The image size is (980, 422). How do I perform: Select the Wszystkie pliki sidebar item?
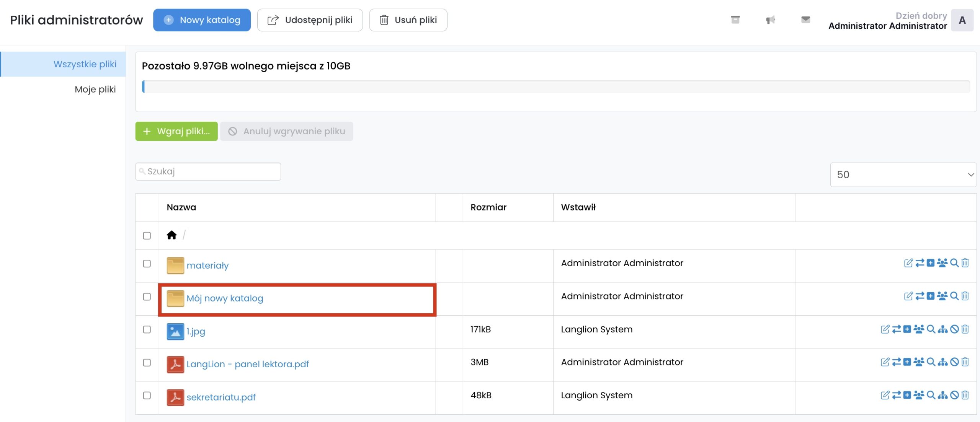click(x=85, y=64)
